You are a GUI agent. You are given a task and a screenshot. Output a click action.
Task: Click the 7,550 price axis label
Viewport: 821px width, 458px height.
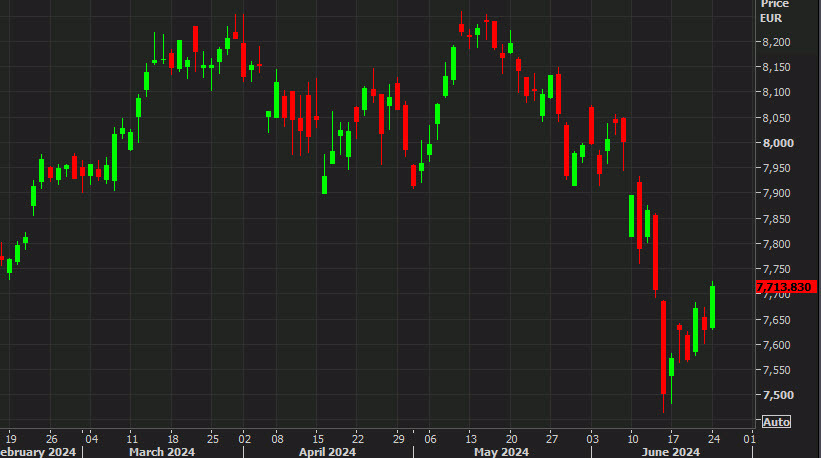776,370
